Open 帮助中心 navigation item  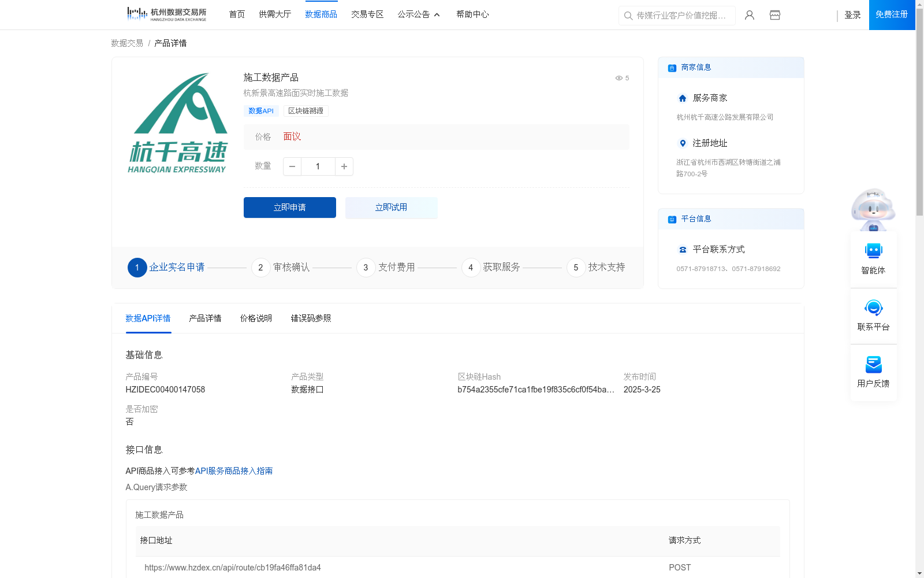click(x=472, y=14)
